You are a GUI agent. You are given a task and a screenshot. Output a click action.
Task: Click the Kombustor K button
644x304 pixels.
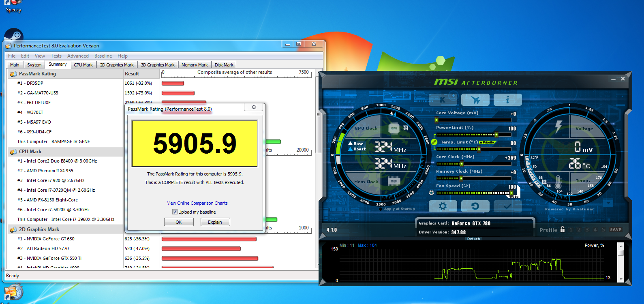[x=443, y=99]
